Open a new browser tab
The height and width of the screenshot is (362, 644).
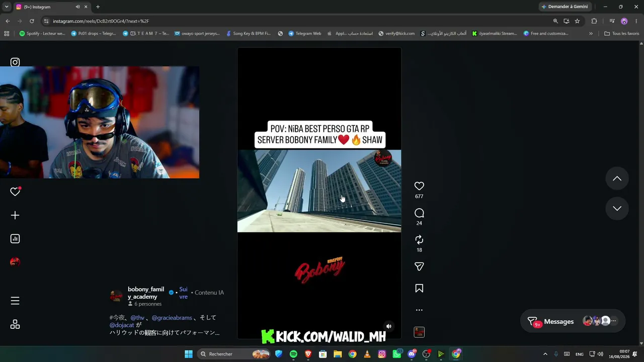click(98, 7)
